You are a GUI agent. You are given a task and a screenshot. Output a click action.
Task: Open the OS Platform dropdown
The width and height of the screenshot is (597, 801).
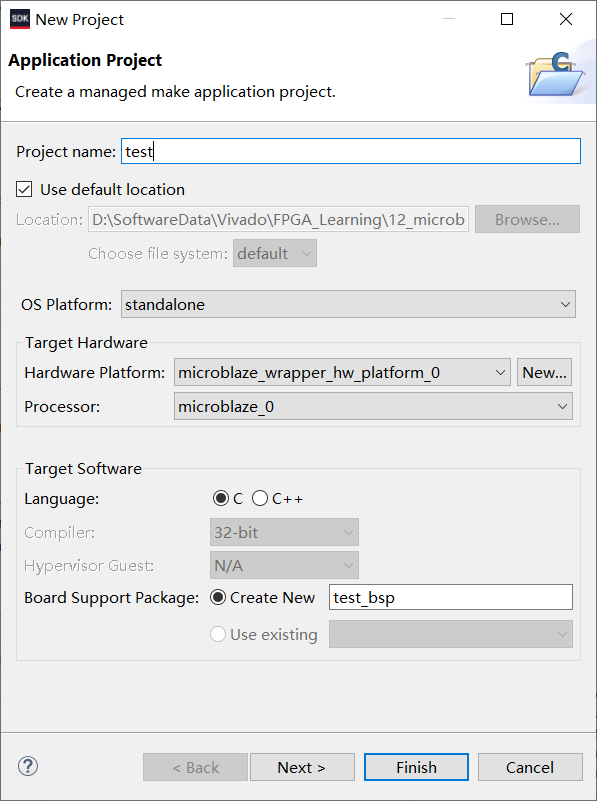point(348,304)
